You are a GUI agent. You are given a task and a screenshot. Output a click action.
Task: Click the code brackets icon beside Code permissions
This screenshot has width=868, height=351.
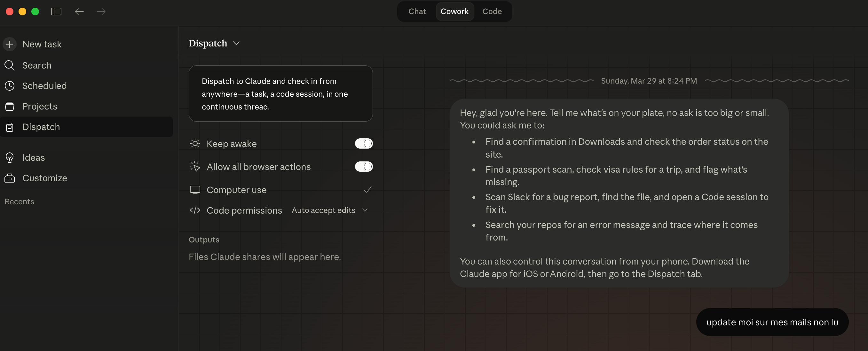pos(195,210)
